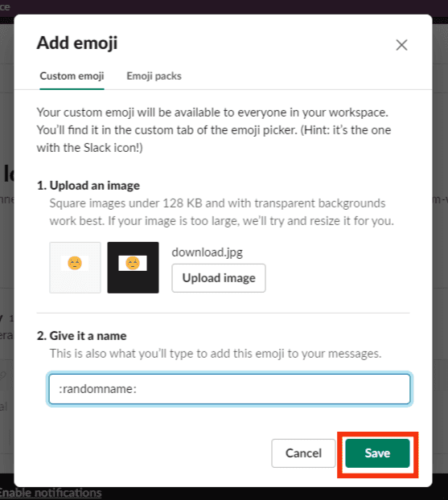Save the new custom emoji
Screen dimensions: 448x500
click(x=377, y=453)
